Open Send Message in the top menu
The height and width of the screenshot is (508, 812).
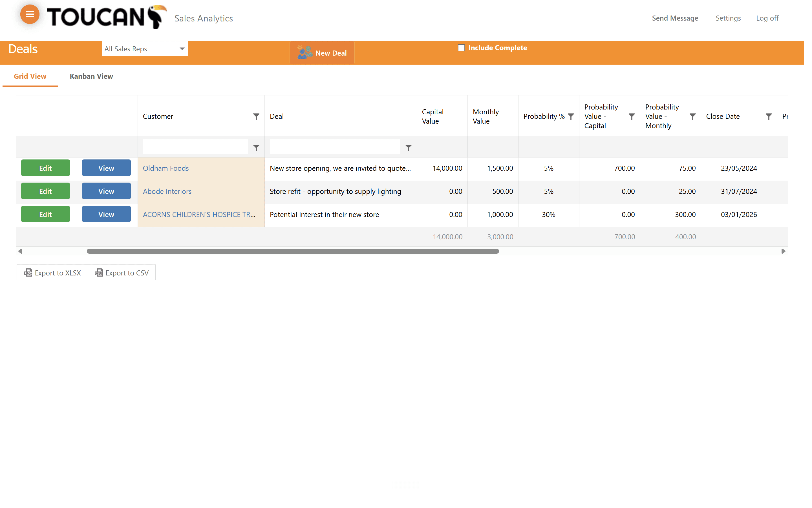tap(675, 18)
